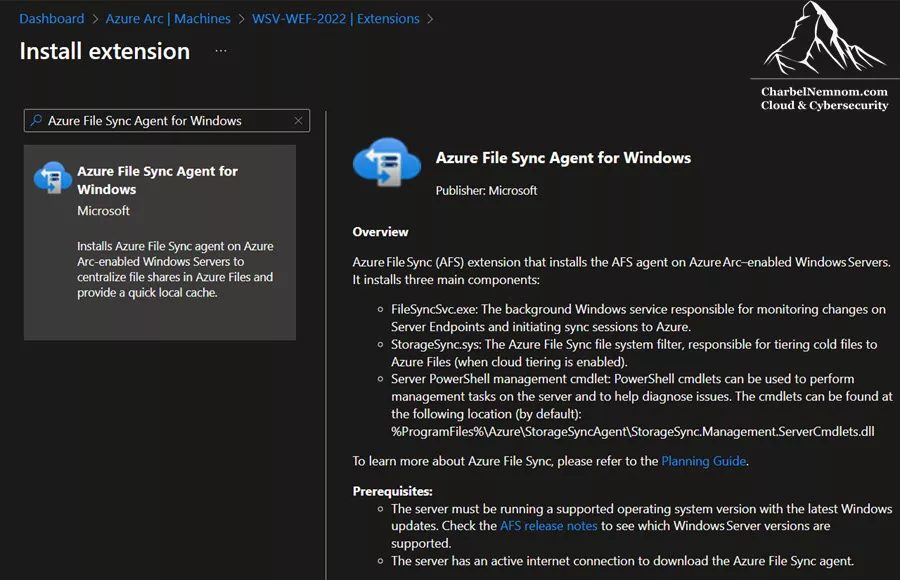The height and width of the screenshot is (580, 900).
Task: Click the breadcrumb chevron after Machines
Action: pos(241,19)
